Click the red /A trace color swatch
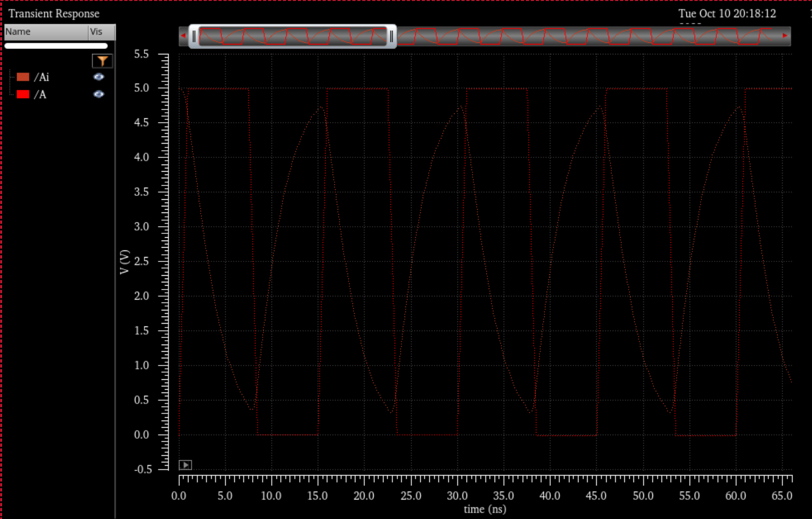Image resolution: width=812 pixels, height=519 pixels. pyautogui.click(x=23, y=94)
